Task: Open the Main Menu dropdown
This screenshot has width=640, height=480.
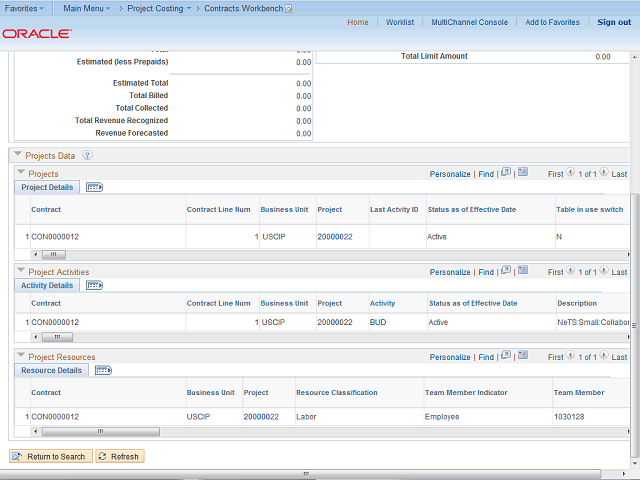Action: pos(86,7)
